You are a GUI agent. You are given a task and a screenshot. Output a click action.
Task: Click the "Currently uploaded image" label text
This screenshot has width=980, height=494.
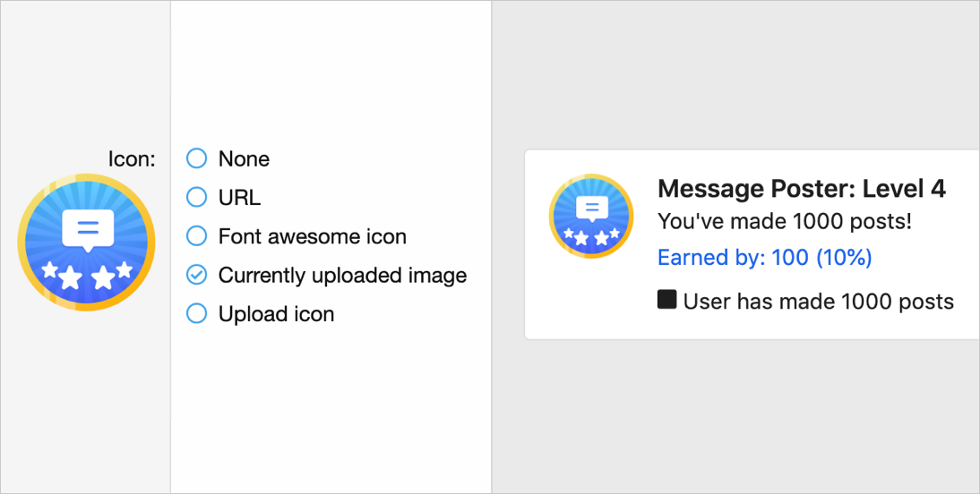coord(342,275)
